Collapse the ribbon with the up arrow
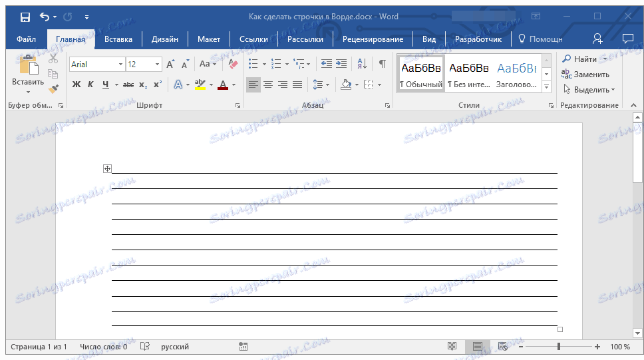Screen dimensions: 644x360 pos(634,105)
